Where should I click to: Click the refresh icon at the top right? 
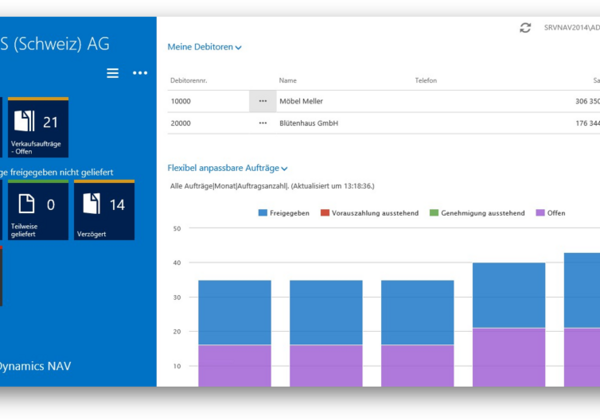525,28
